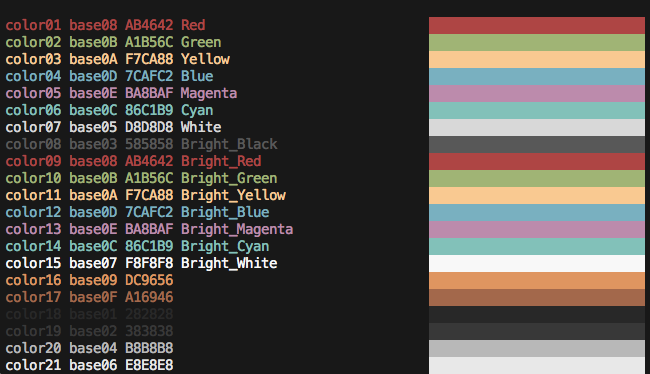Select the gray swatch beside color20 B8B8B8
The image size is (650, 374).
click(x=537, y=348)
